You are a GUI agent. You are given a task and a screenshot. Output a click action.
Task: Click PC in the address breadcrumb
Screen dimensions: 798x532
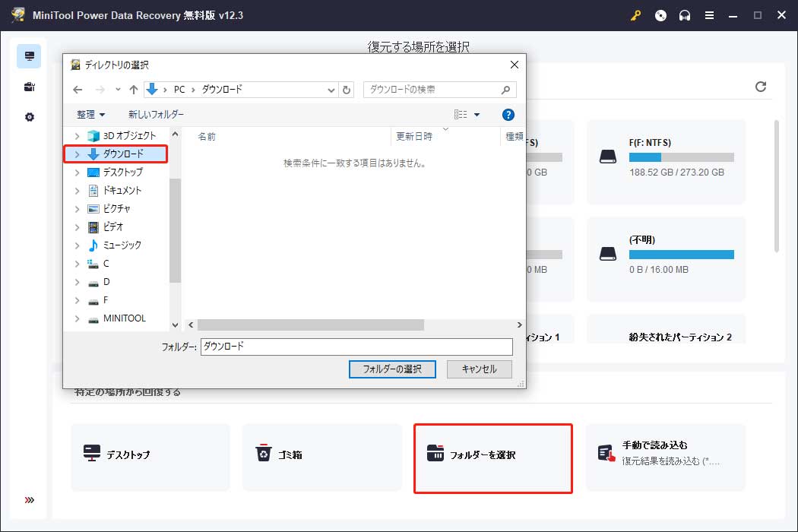point(179,90)
